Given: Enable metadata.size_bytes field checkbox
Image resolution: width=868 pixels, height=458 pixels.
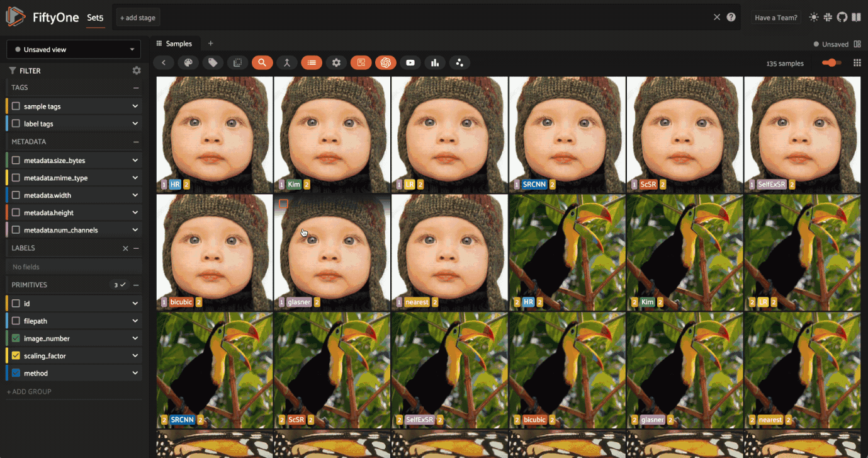Looking at the screenshot, I should 16,161.
